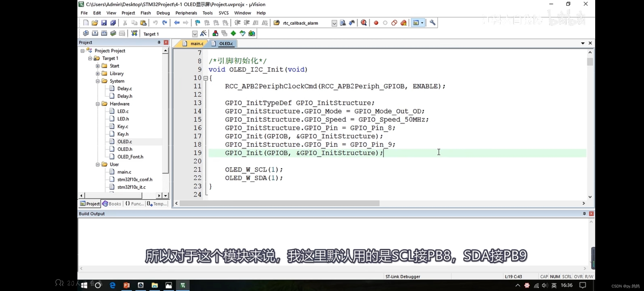
Task: Open Pack Installer from the build toolbar
Action: (x=252, y=33)
